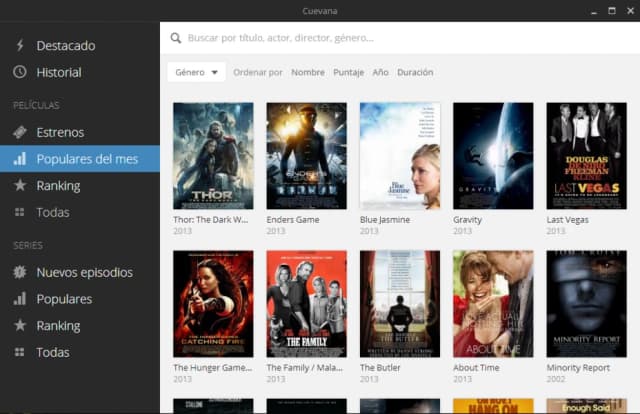Open the Gravity poster
Screen dimensions: 640x414
pyautogui.click(x=493, y=156)
